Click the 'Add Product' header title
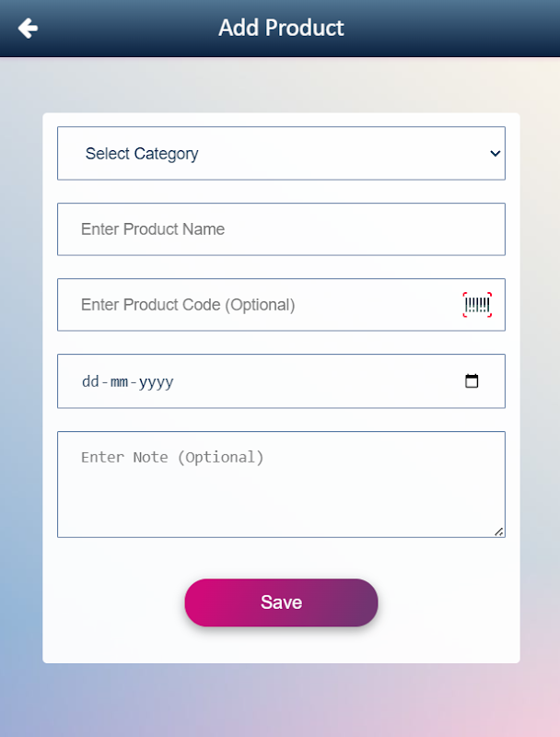 click(x=281, y=28)
